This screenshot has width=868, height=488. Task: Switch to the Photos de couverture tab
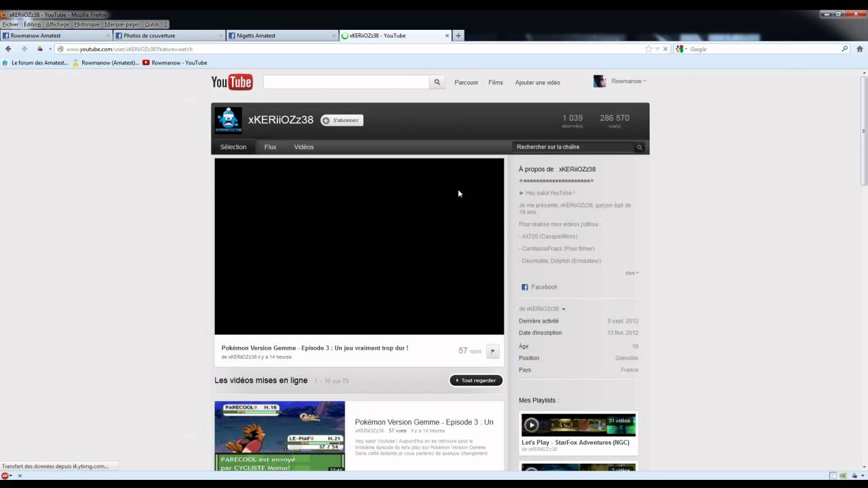coord(170,35)
